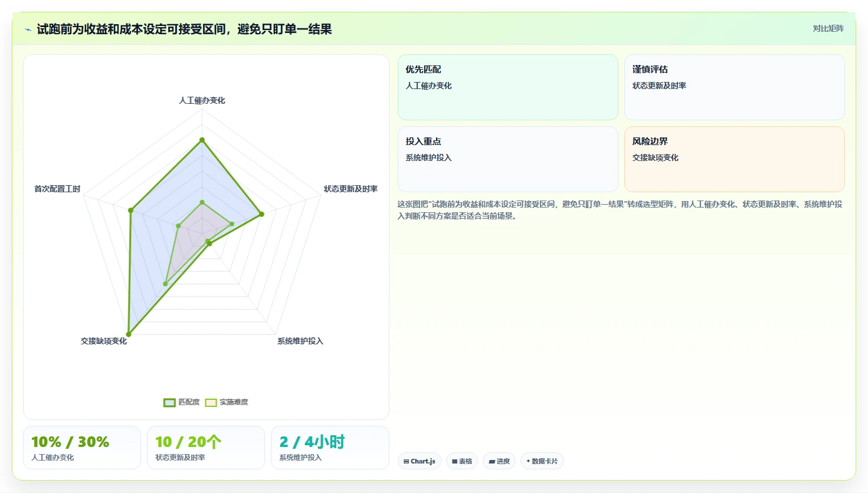Click the 人工催办变化 radar axis label
Viewport: 868px width, 493px height.
coord(202,100)
